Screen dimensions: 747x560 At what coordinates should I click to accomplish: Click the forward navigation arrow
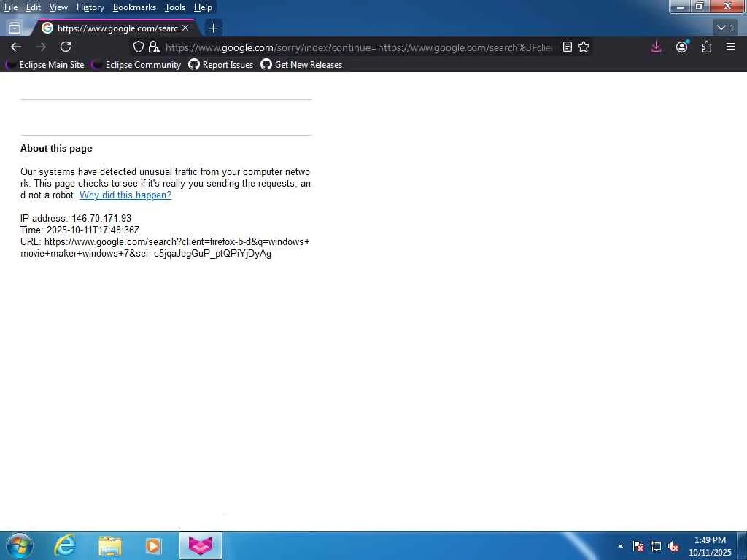[x=41, y=47]
